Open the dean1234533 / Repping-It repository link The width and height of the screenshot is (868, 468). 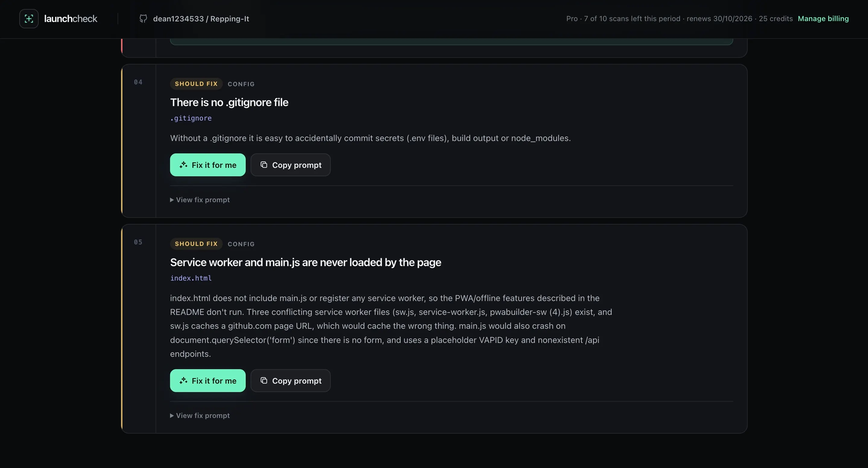tap(201, 18)
